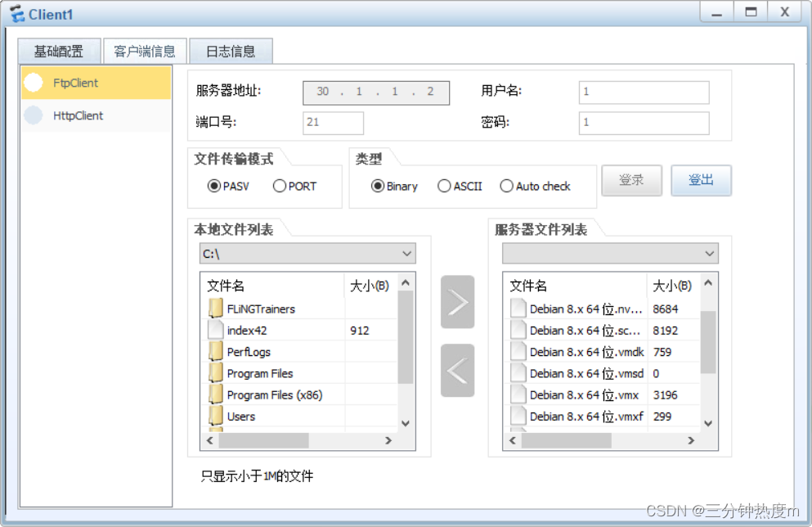Select the index42 file icon
The width and height of the screenshot is (812, 527).
[216, 331]
